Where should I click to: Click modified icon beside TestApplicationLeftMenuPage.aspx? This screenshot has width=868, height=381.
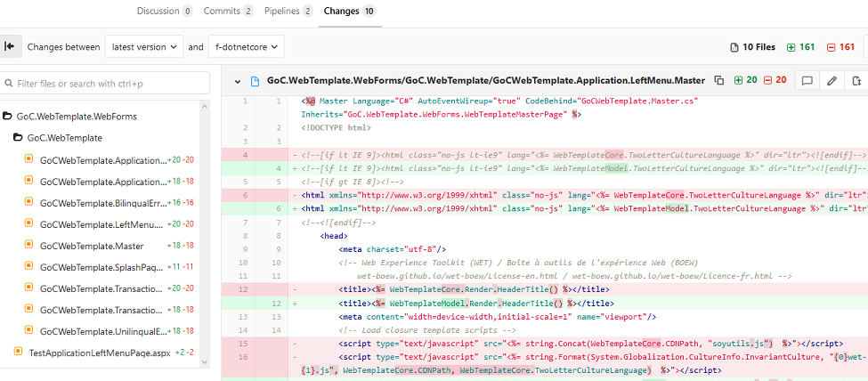click(x=18, y=351)
